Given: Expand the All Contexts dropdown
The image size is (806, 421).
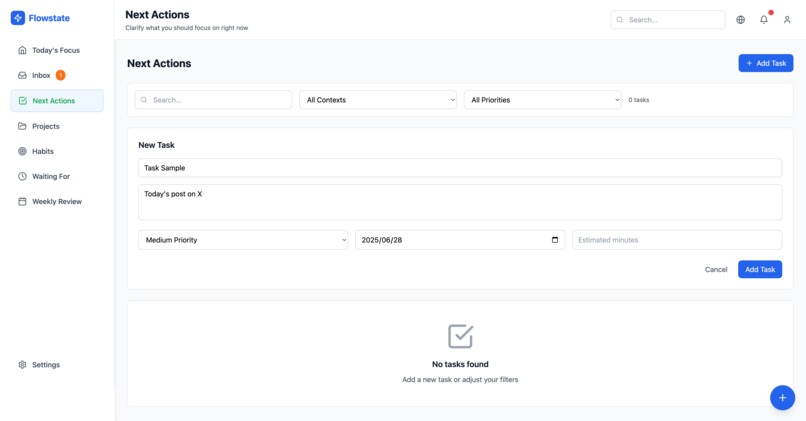Looking at the screenshot, I should pos(378,100).
